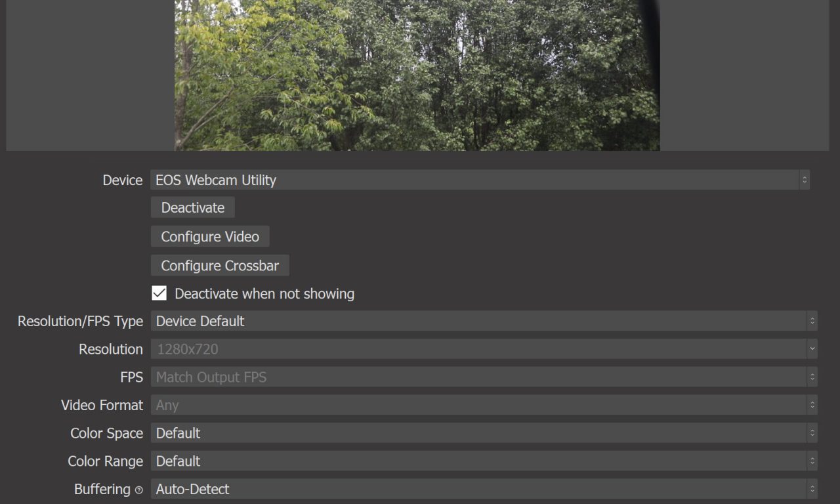Open the EOS Webcam Utility device dropdown
The image size is (840, 504).
480,180
